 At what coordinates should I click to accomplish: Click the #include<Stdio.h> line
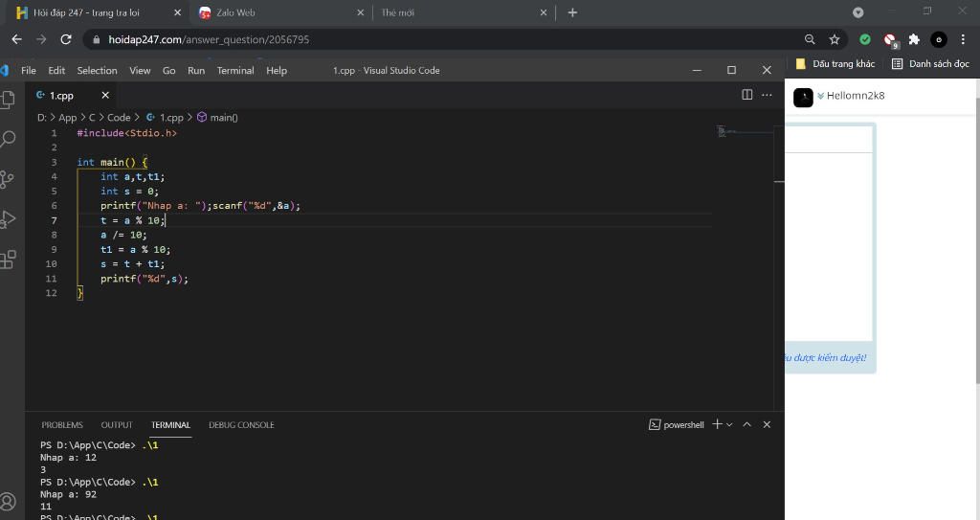(x=127, y=133)
